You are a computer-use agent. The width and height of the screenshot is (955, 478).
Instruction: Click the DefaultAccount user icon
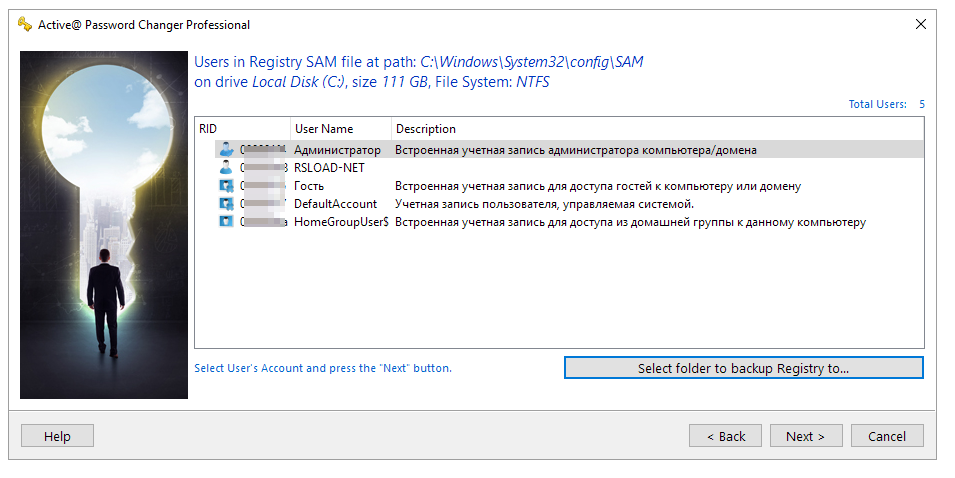[x=226, y=204]
